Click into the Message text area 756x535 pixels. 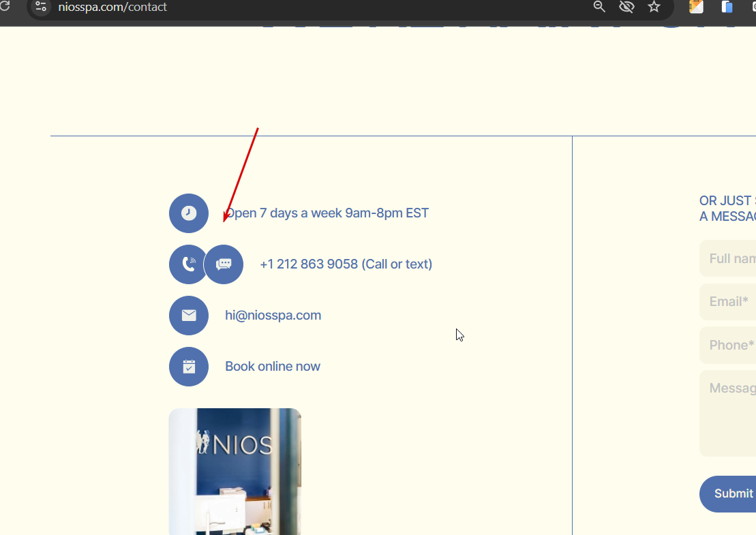728,413
